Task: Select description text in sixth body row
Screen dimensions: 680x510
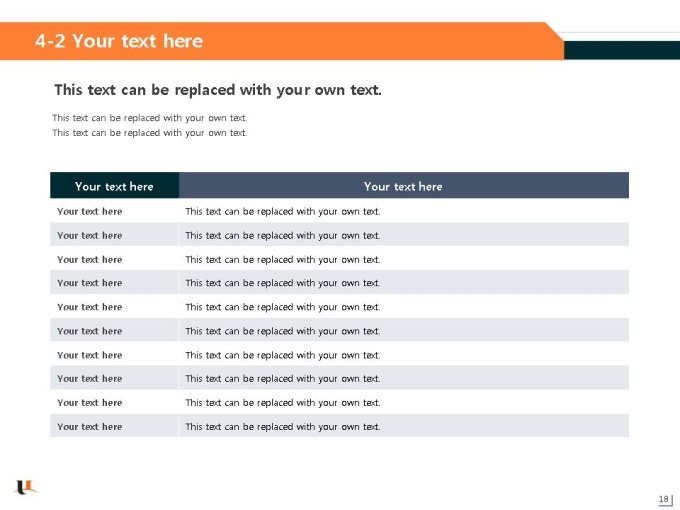Action: tap(283, 331)
